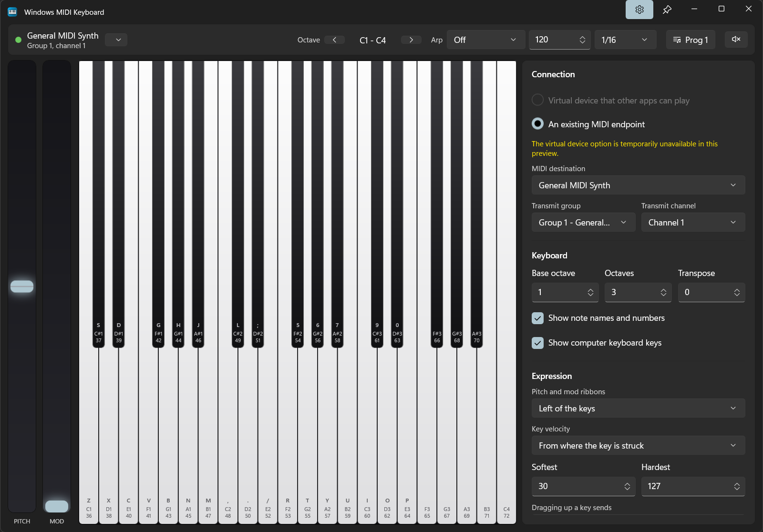Toggle the settings gear panel
The height and width of the screenshot is (532, 763).
(x=639, y=10)
